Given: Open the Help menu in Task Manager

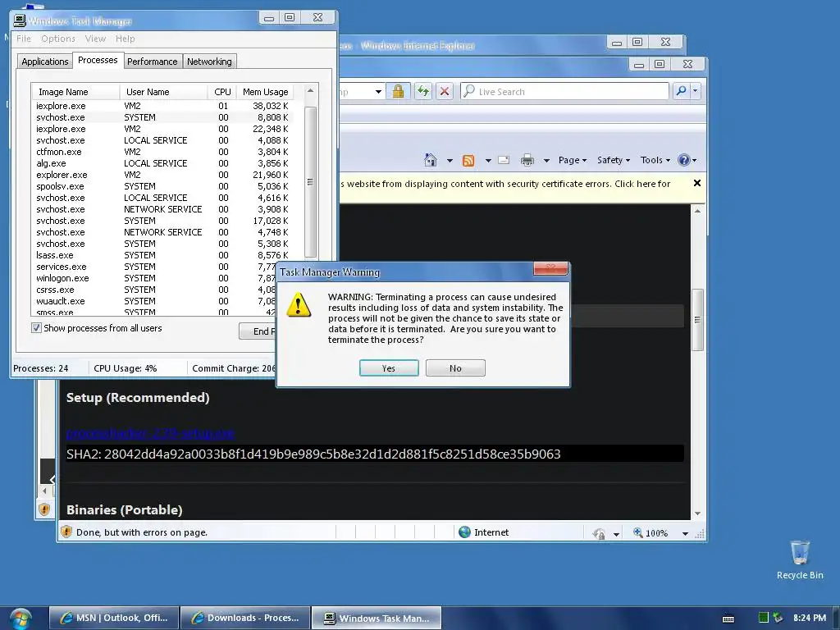Looking at the screenshot, I should click(126, 39).
